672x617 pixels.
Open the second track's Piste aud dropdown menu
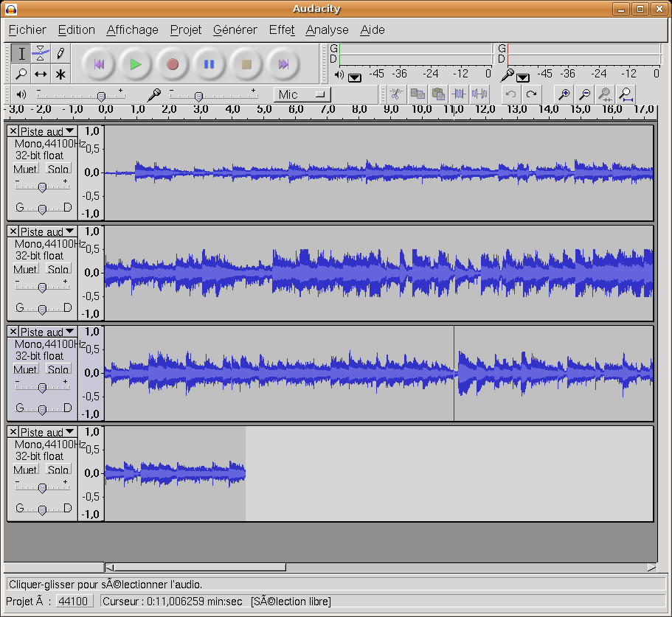48,231
